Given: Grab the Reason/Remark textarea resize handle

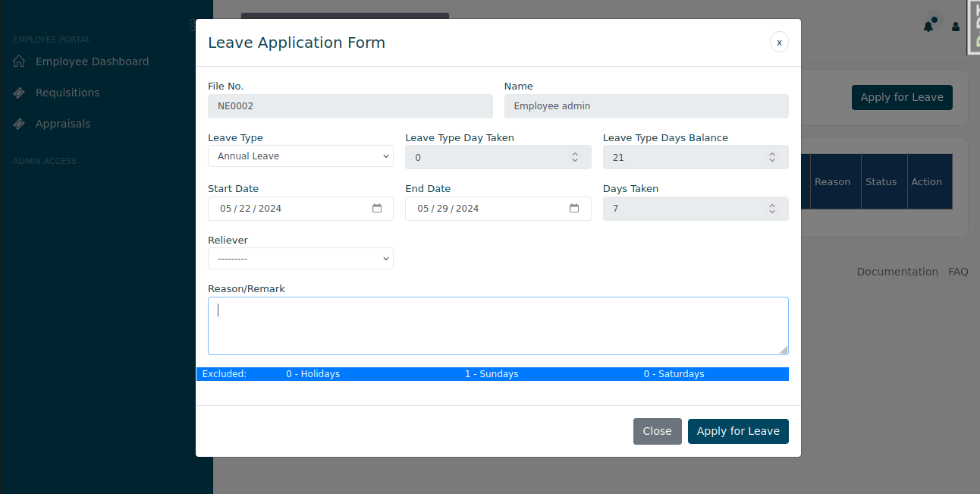Looking at the screenshot, I should pyautogui.click(x=784, y=350).
